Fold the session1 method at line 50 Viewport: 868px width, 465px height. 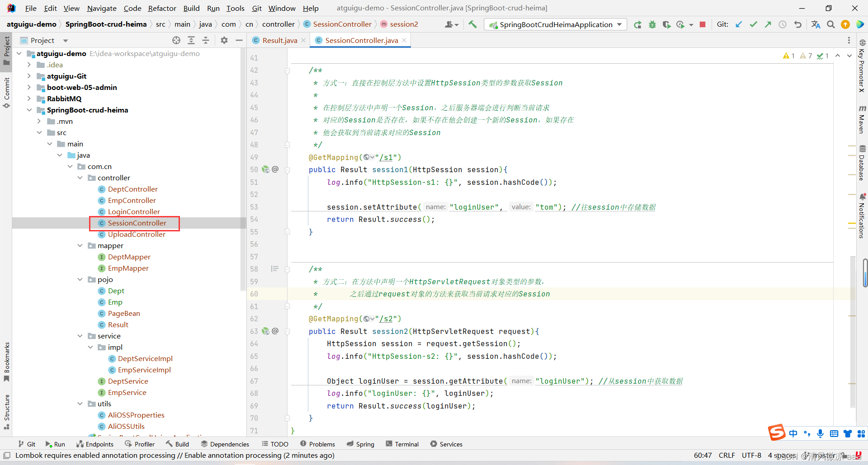point(288,170)
